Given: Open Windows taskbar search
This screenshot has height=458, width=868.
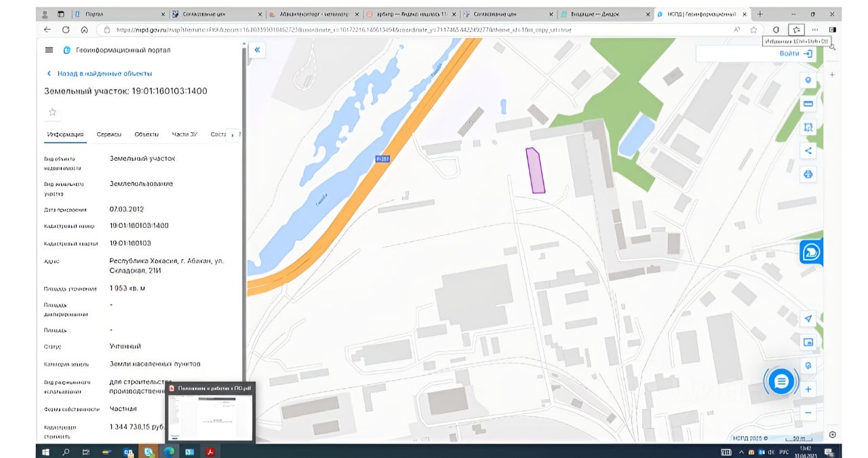Looking at the screenshot, I should tap(66, 451).
